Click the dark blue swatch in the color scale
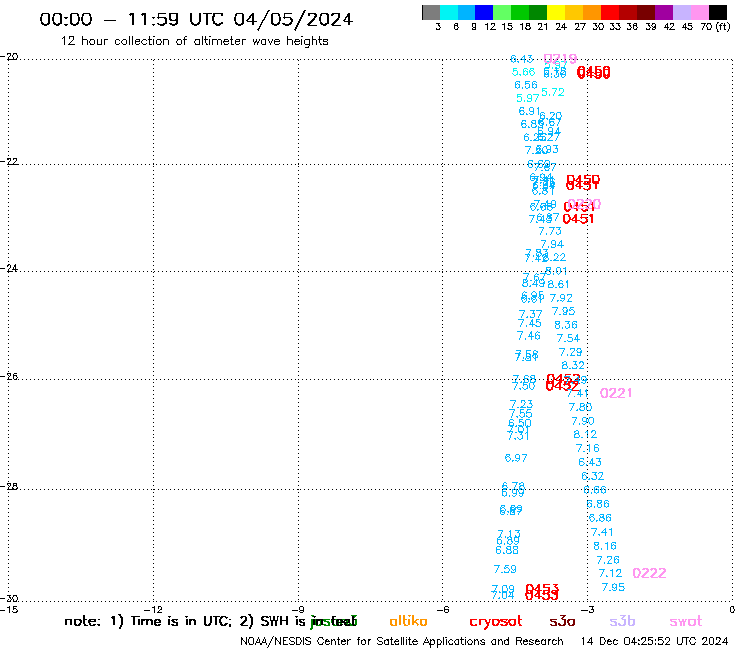This screenshot has height=650, width=740. coord(484,12)
